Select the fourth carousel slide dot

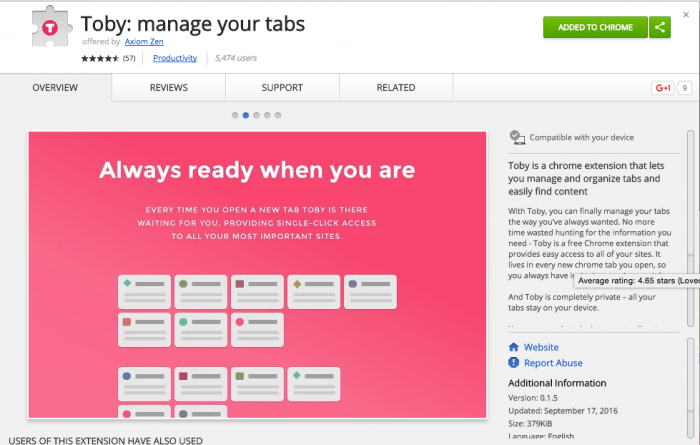pyautogui.click(x=267, y=115)
